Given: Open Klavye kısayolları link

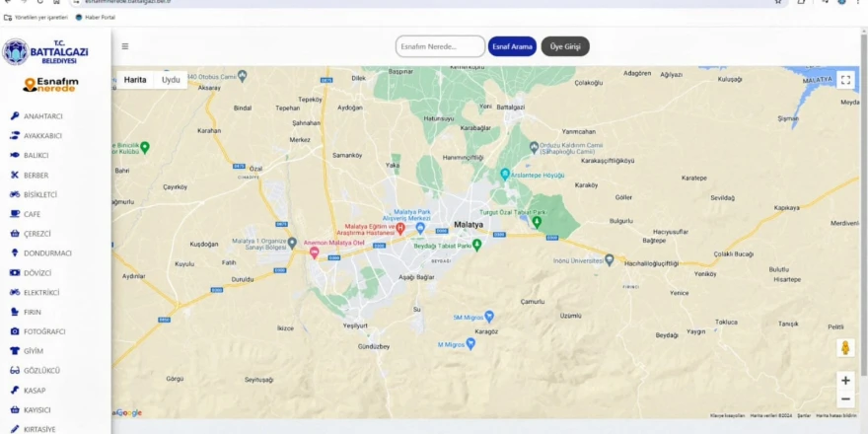Looking at the screenshot, I should click(x=727, y=415).
